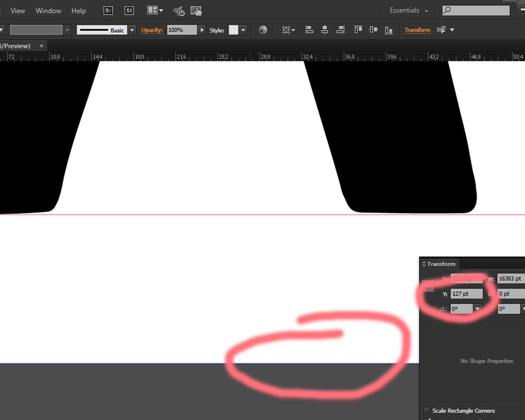Click the variable width profile box
The image size is (525, 420).
point(36,30)
